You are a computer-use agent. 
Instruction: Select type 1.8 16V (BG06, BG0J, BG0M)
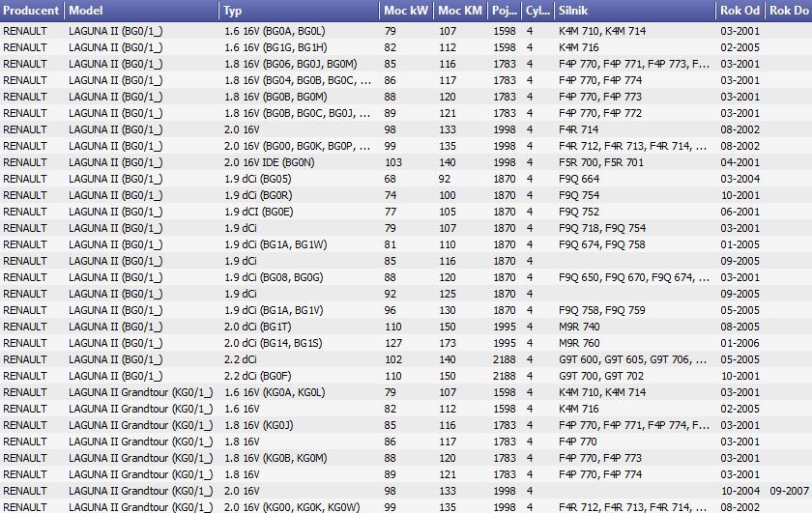click(291, 64)
